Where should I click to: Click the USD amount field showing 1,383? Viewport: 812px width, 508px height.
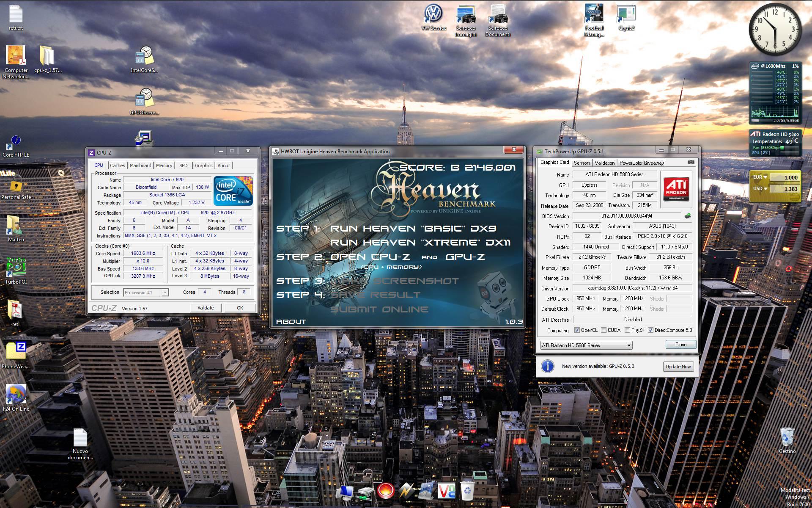(785, 189)
